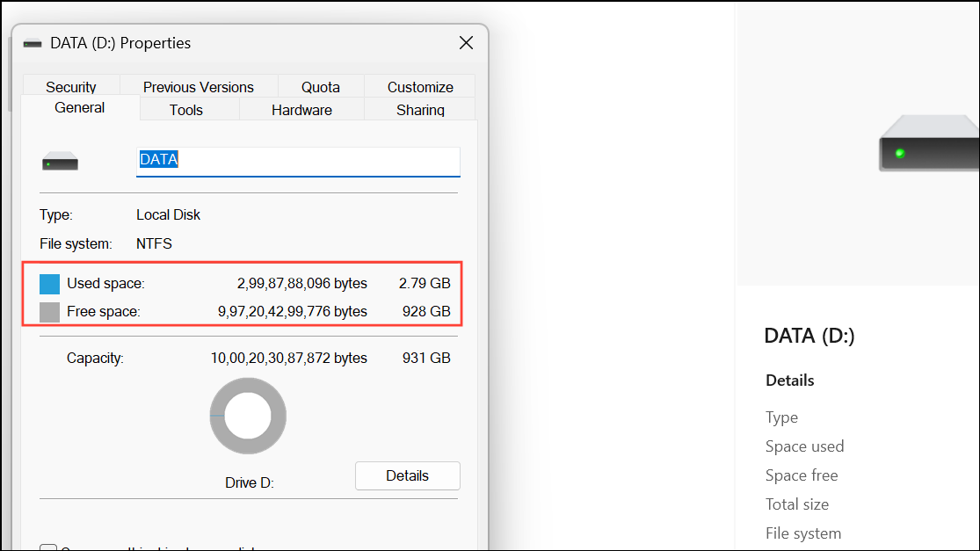
Task: Click the drive icon beside the DATA name field
Action: click(x=59, y=160)
